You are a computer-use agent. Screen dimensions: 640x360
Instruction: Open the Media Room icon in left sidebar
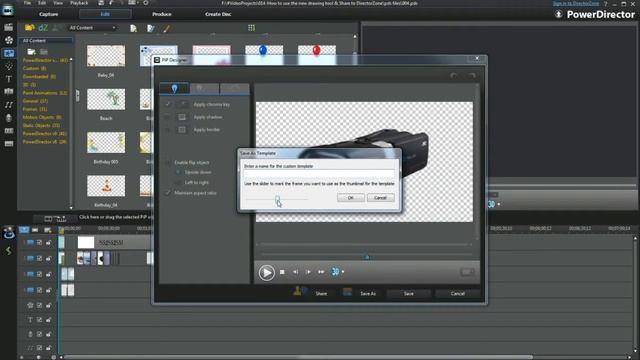coord(8,27)
